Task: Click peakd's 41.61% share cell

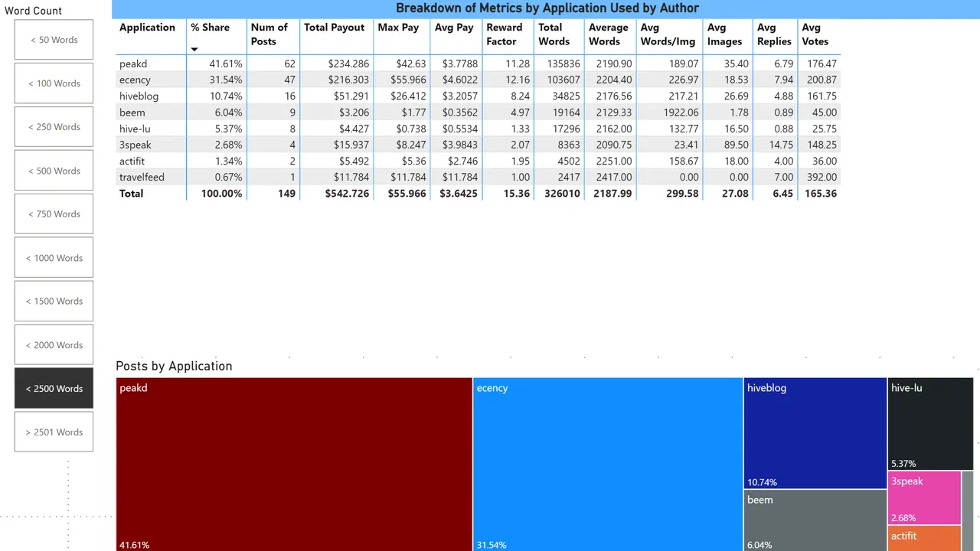Action: [226, 64]
